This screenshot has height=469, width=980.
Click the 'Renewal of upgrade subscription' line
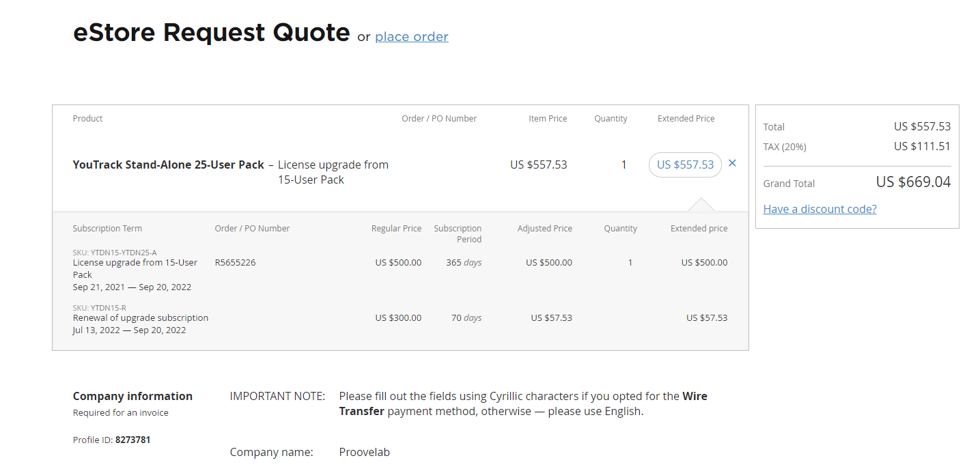141,317
